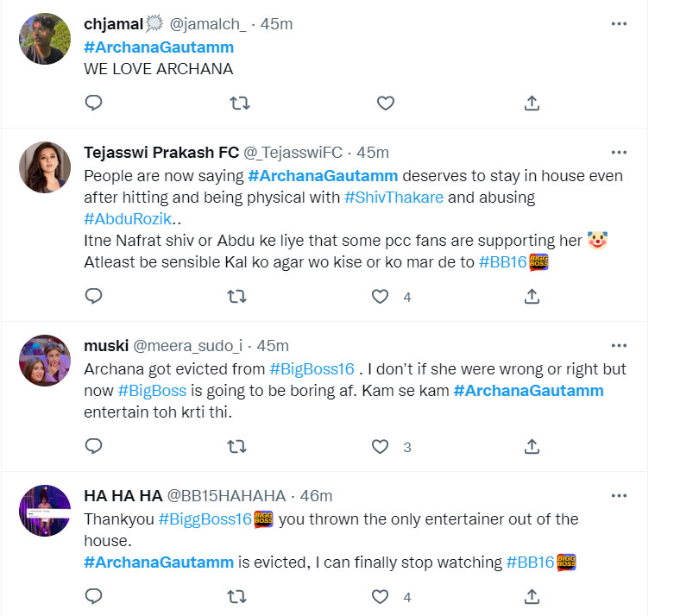This screenshot has height=616, width=680.
Task: Share chjamal's tweet
Action: click(532, 104)
